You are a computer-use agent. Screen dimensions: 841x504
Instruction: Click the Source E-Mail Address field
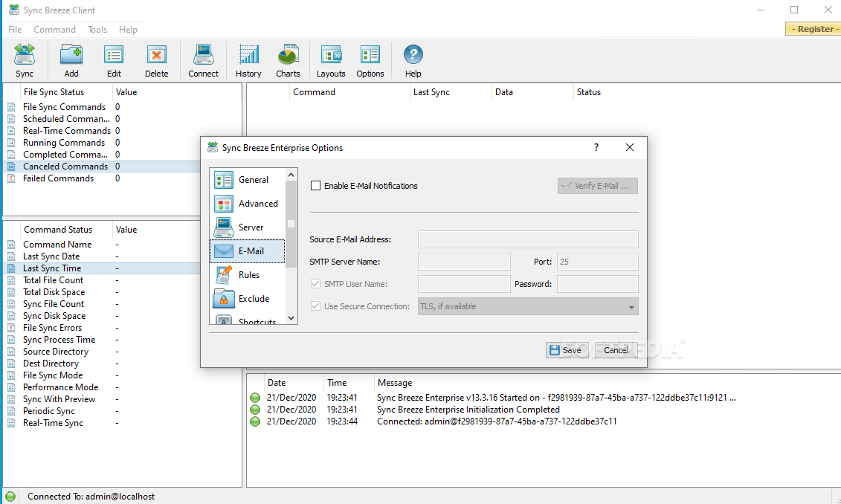point(528,239)
